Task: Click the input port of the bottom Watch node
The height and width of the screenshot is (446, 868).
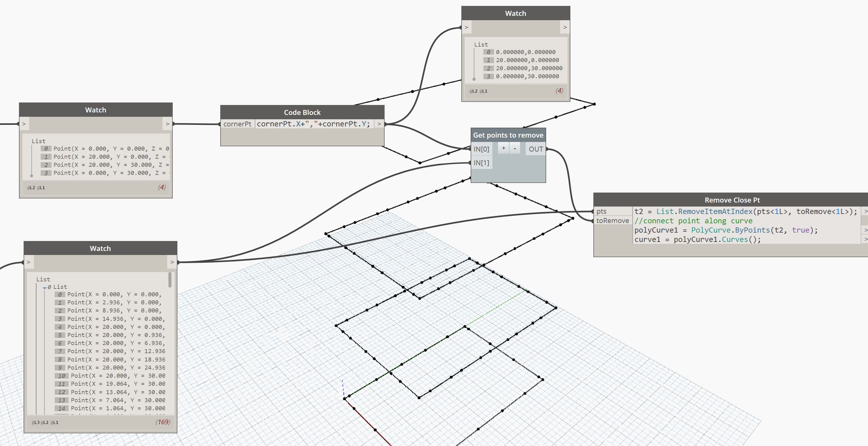Action: pyautogui.click(x=29, y=262)
